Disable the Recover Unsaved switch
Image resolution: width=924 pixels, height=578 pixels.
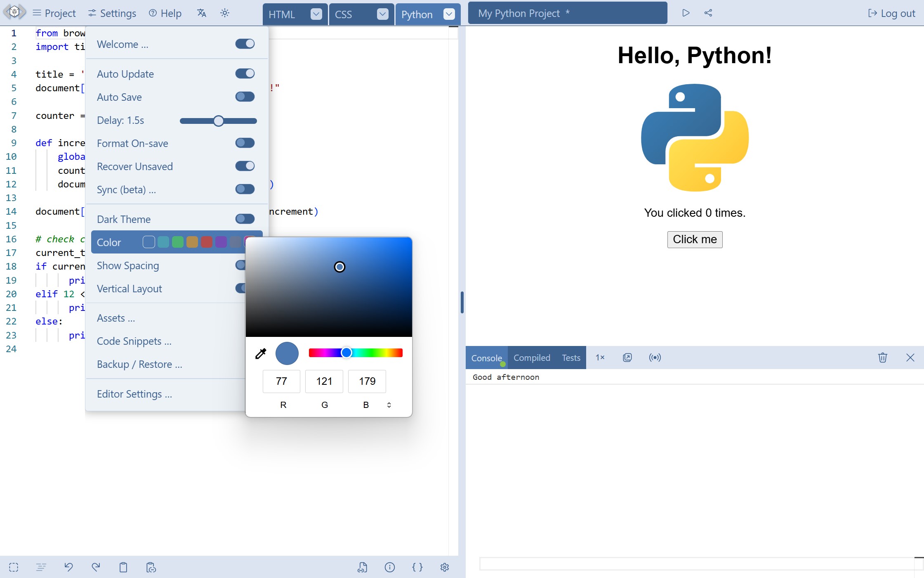tap(245, 166)
